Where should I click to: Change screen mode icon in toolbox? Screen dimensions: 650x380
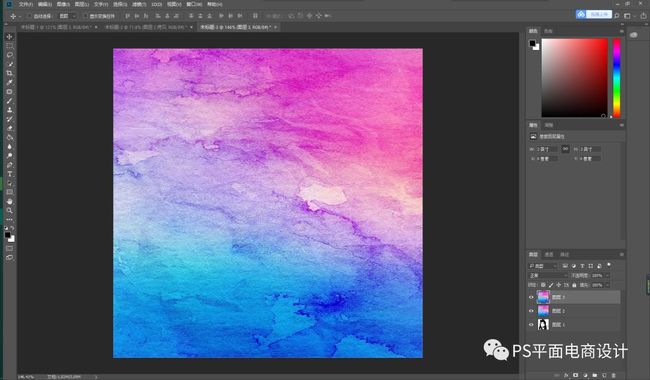[10, 257]
